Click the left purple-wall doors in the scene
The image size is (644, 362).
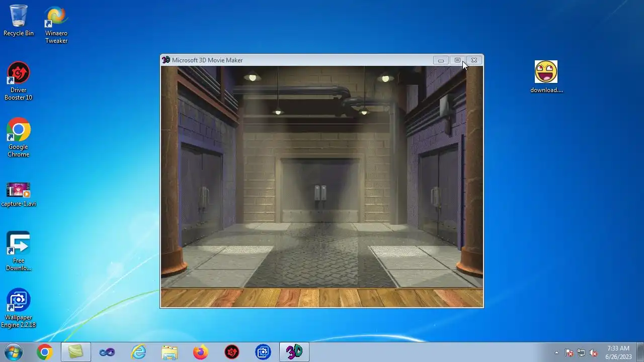(x=201, y=194)
